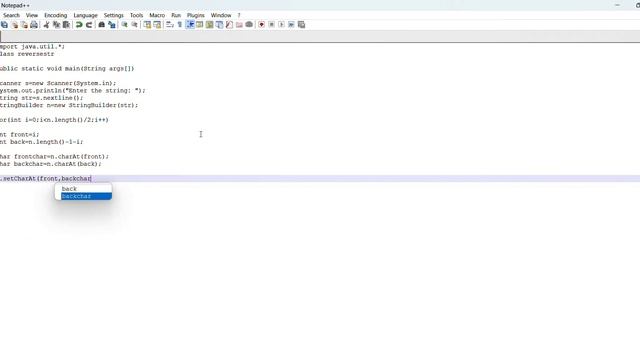Open the View menu

tap(32, 15)
